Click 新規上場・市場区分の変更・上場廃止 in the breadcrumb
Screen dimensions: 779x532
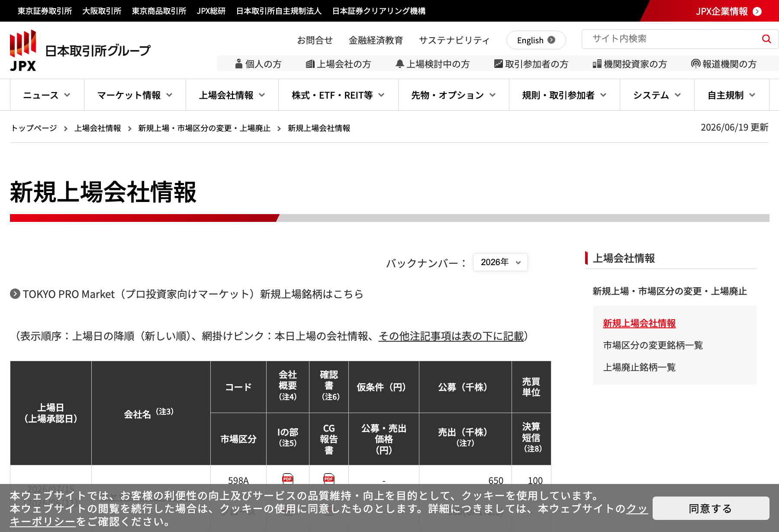click(204, 128)
